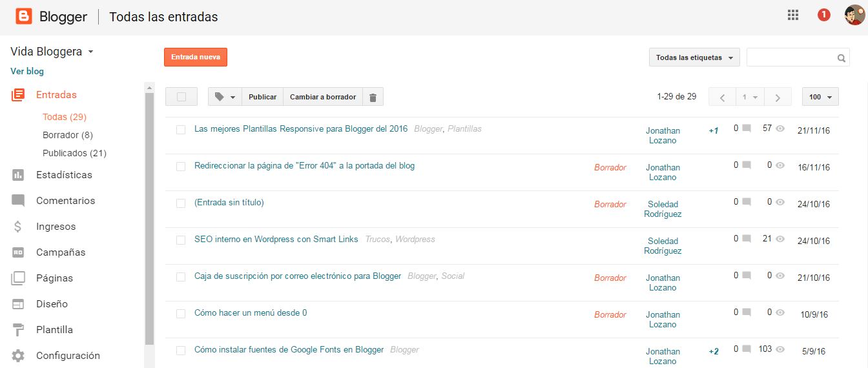Expand the "Todas las etiquetas" dropdown
This screenshot has width=868, height=368.
tap(694, 57)
